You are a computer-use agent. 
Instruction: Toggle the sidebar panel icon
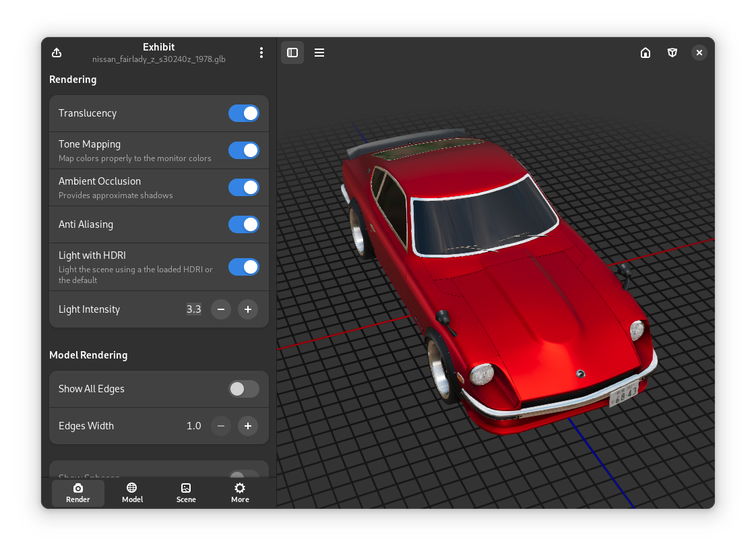tap(292, 53)
